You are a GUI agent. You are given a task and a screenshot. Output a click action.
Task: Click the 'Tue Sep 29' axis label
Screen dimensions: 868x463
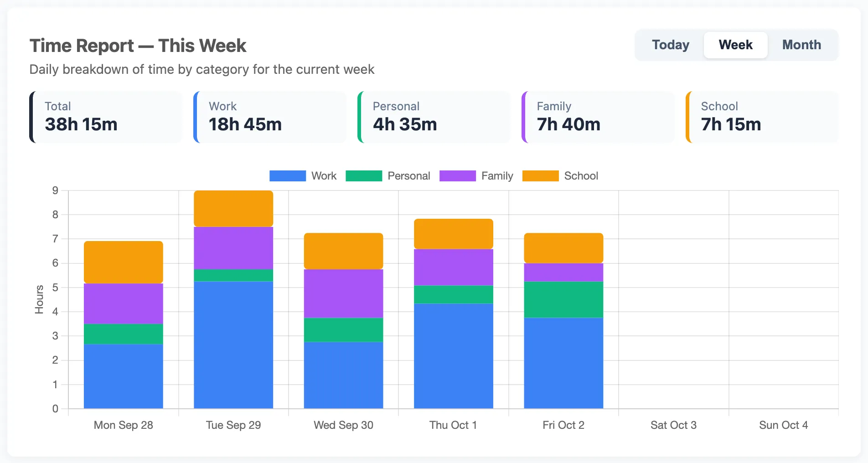coord(233,425)
